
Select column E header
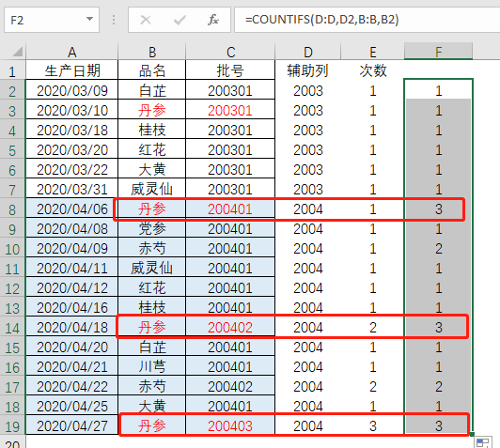(x=372, y=52)
